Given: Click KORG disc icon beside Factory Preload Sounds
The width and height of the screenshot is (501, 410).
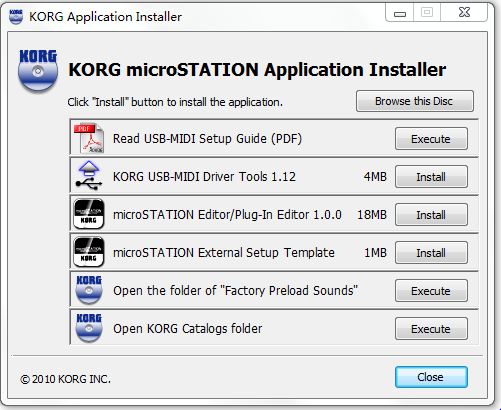Looking at the screenshot, I should pyautogui.click(x=89, y=290).
